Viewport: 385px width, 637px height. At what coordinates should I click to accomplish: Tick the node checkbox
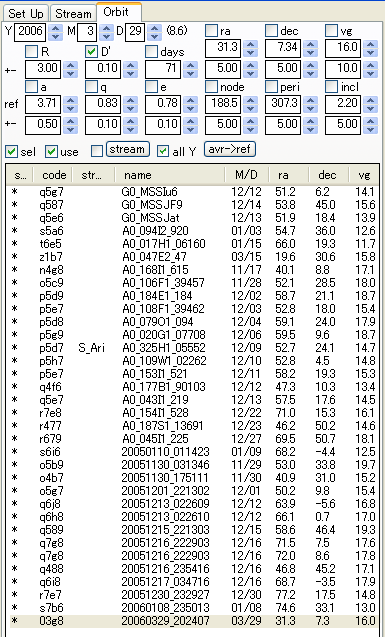point(211,87)
